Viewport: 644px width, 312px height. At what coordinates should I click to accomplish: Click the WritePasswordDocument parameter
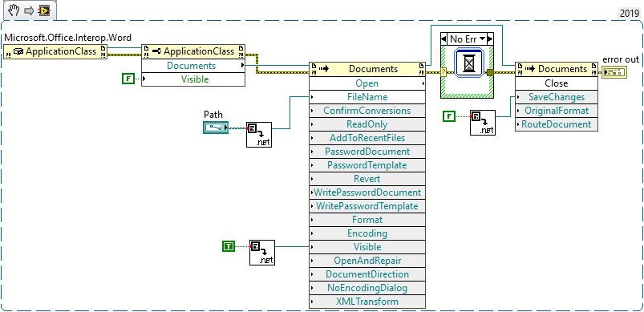click(x=367, y=192)
